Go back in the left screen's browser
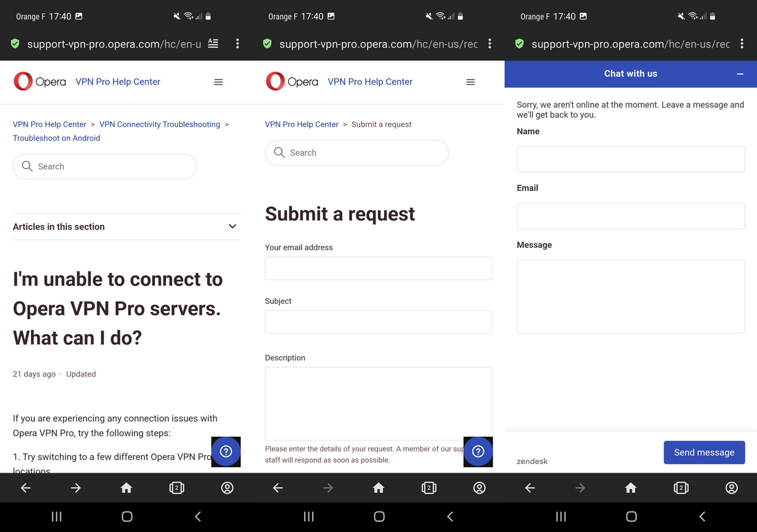The image size is (757, 532). click(25, 488)
